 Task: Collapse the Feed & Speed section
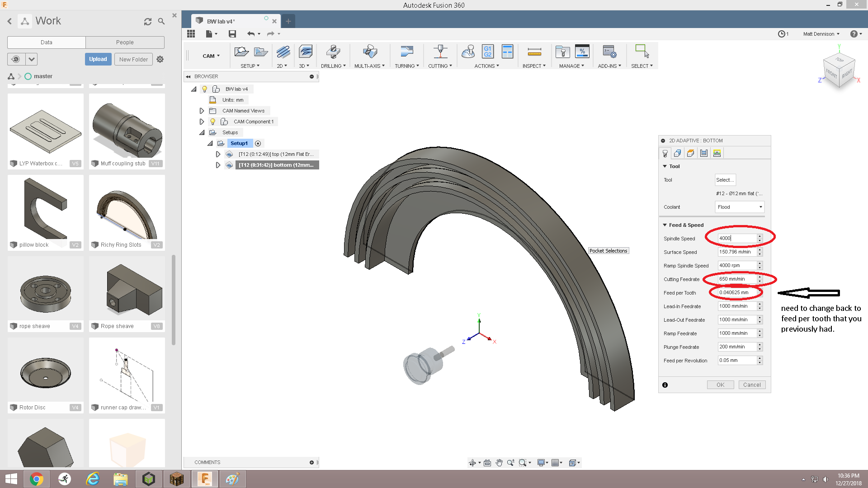(665, 225)
